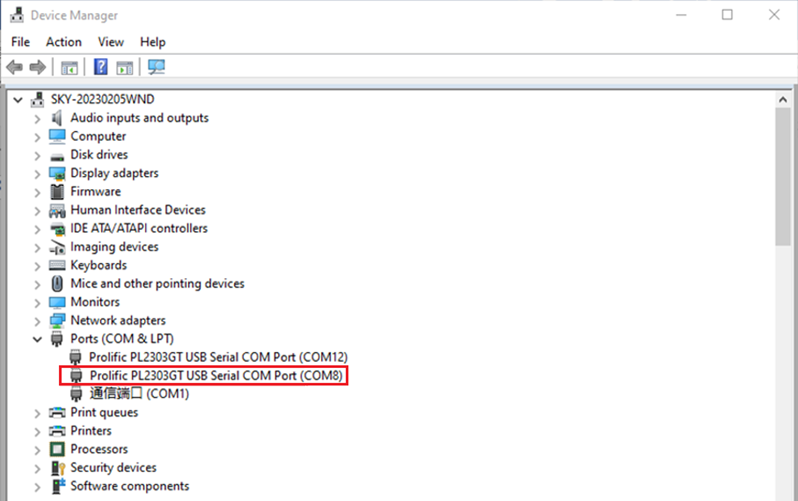Open the File menu
This screenshot has width=798, height=501.
point(20,42)
